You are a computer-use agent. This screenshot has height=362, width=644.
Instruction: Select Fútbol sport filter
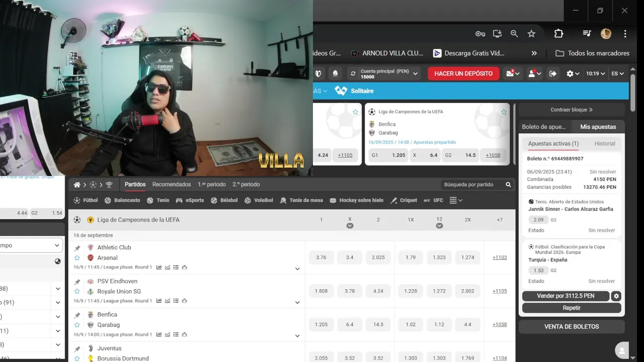coord(86,200)
